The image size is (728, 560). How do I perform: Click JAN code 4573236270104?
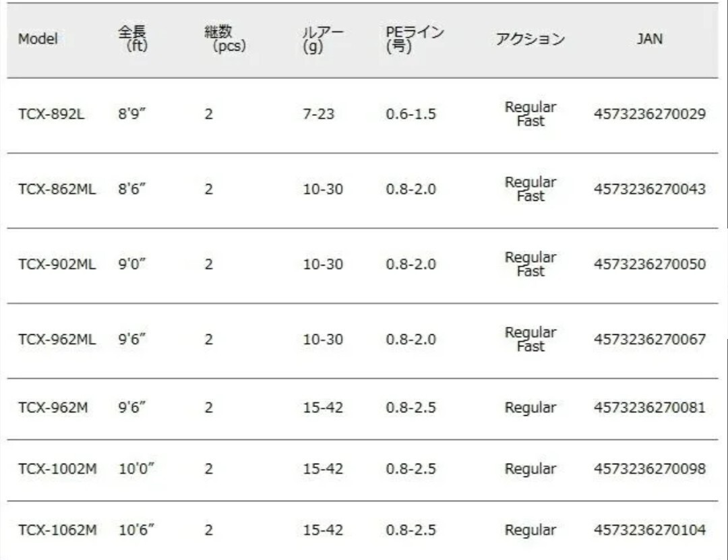coord(649,530)
